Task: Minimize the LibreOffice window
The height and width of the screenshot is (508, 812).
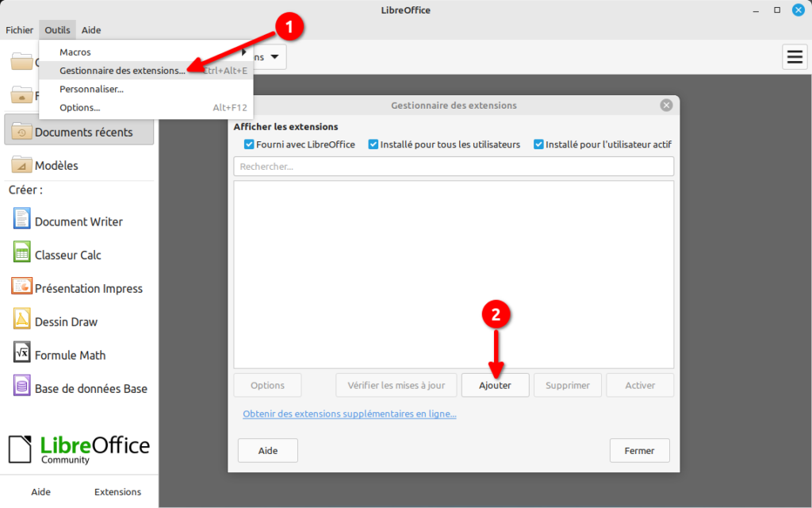Action: click(x=756, y=10)
